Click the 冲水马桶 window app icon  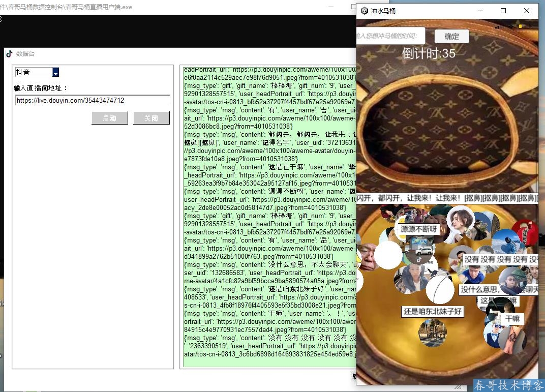point(364,11)
